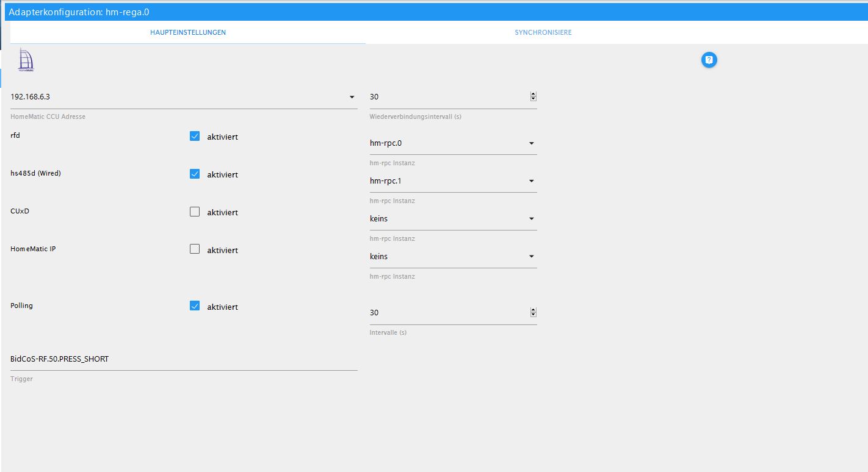868x472 pixels.
Task: Toggle the Polling aktiviert checkbox
Action: tap(195, 307)
